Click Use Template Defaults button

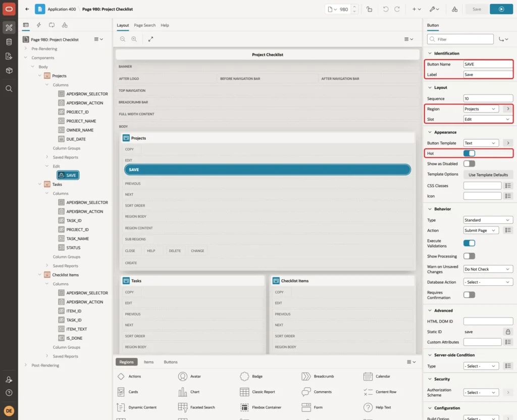coord(488,175)
